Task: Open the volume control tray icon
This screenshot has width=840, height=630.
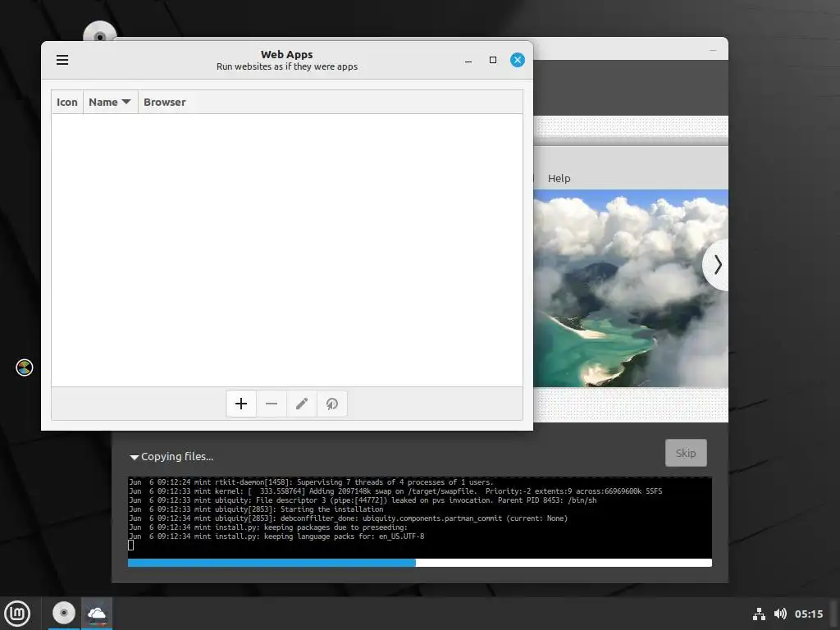Action: pos(780,614)
